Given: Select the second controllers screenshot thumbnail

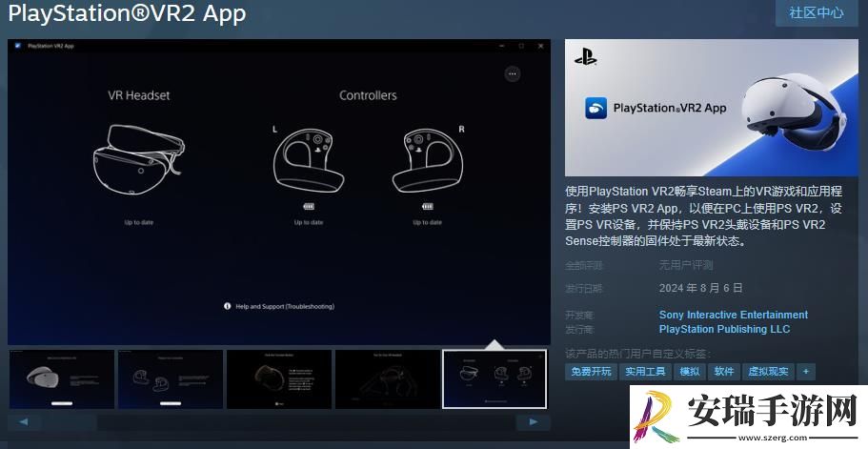Looking at the screenshot, I should click(x=171, y=379).
